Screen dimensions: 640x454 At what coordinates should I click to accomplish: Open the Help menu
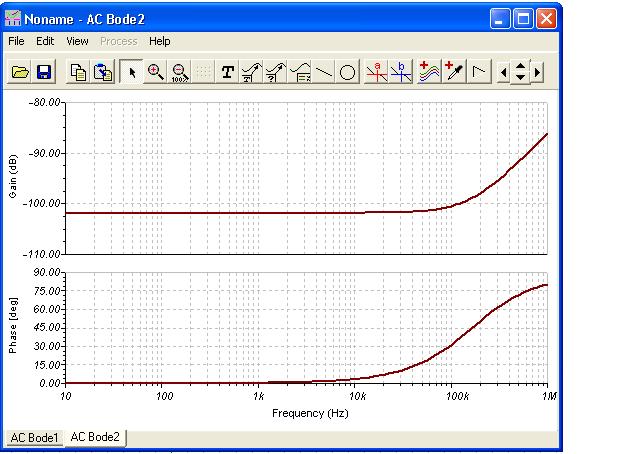click(x=160, y=41)
